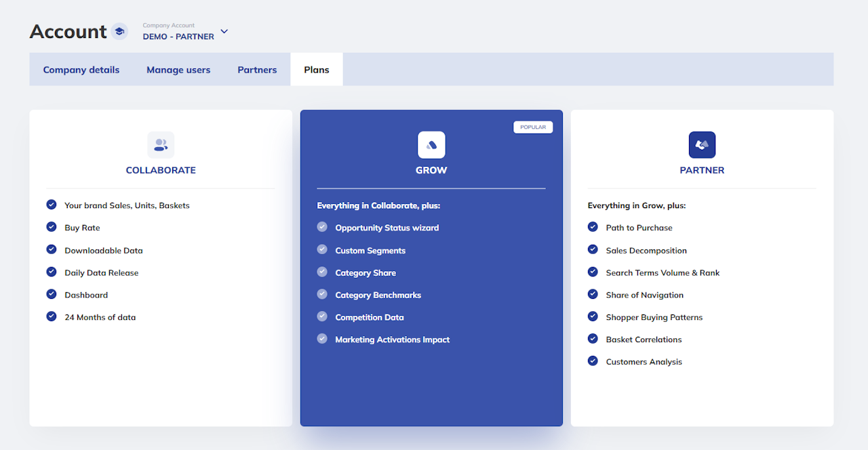Image resolution: width=868 pixels, height=450 pixels.
Task: Click the PARTNER plan heading
Action: pos(702,170)
